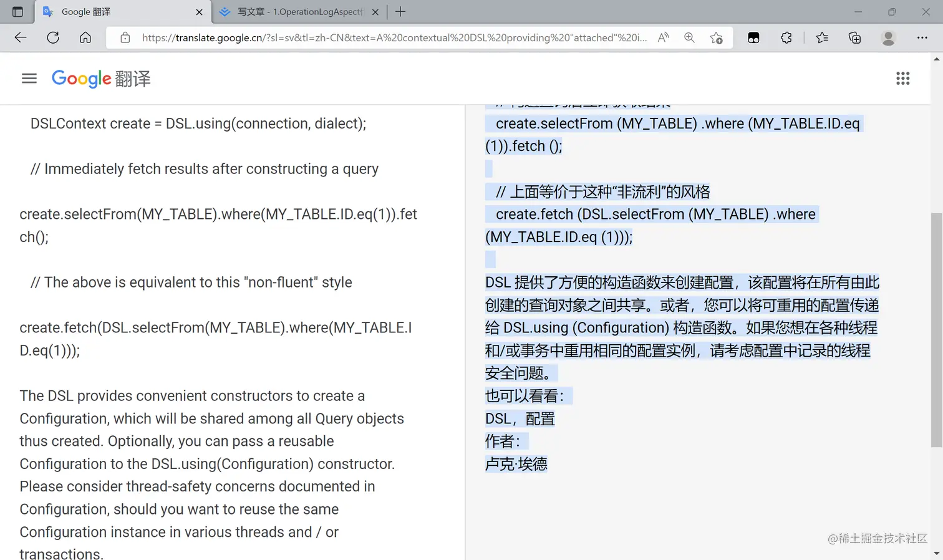Screen dimensions: 943x560
Task: Click the Google 翻译 logo
Action: tap(101, 79)
